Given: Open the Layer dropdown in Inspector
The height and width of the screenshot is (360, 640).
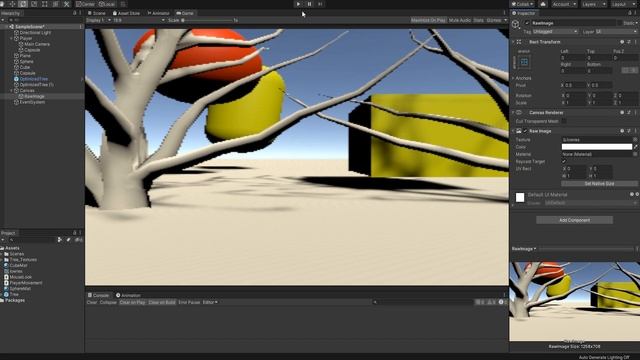Looking at the screenshot, I should (617, 32).
